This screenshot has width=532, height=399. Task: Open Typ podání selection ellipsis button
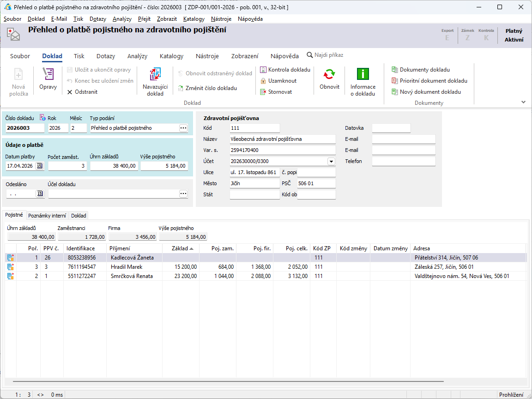coord(183,128)
